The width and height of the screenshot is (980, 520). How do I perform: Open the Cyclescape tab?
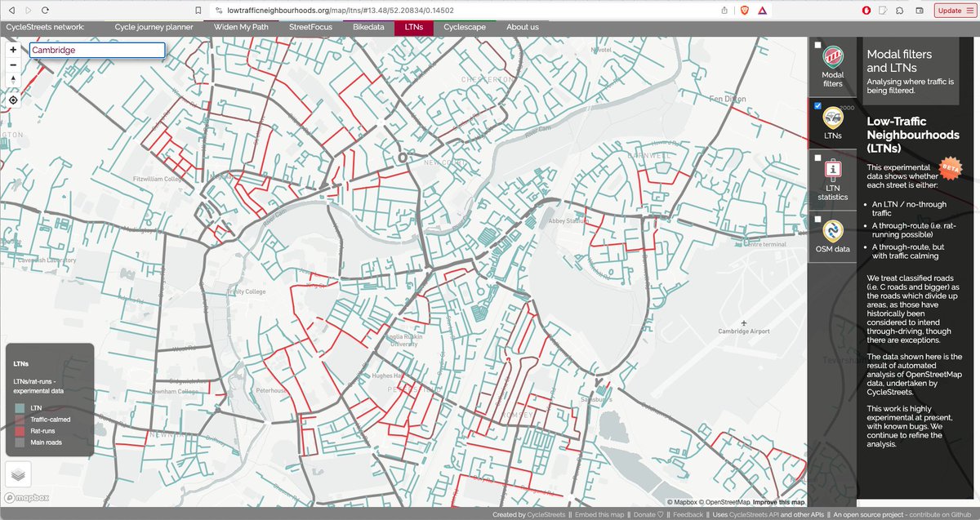tap(465, 27)
